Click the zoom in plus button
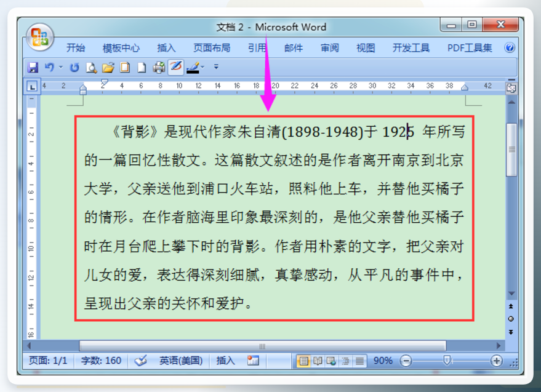Screen dimensions: 541x392 (496, 361)
